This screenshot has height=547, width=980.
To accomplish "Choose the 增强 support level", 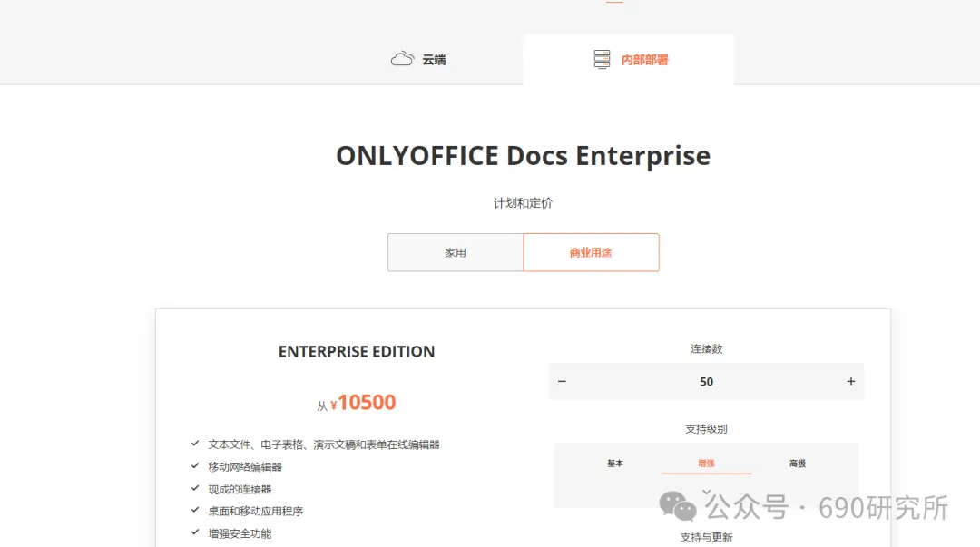I will coord(706,464).
